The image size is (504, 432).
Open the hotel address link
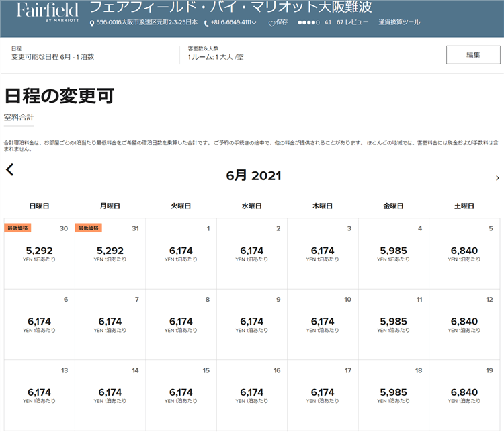(146, 22)
